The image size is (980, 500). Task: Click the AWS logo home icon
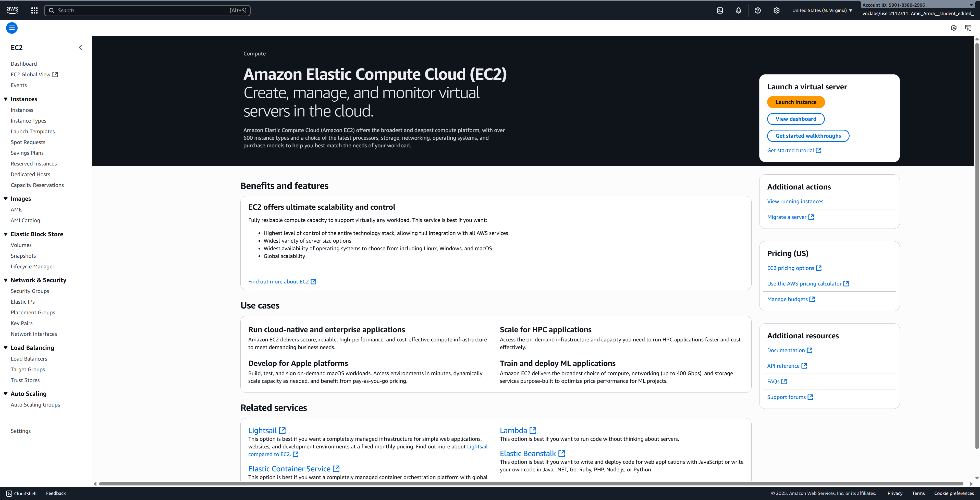point(13,10)
